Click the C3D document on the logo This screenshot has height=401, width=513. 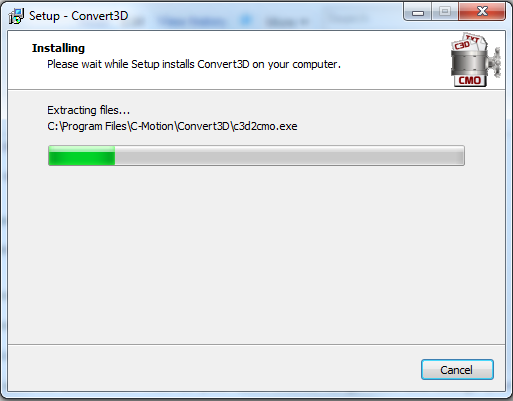click(462, 45)
